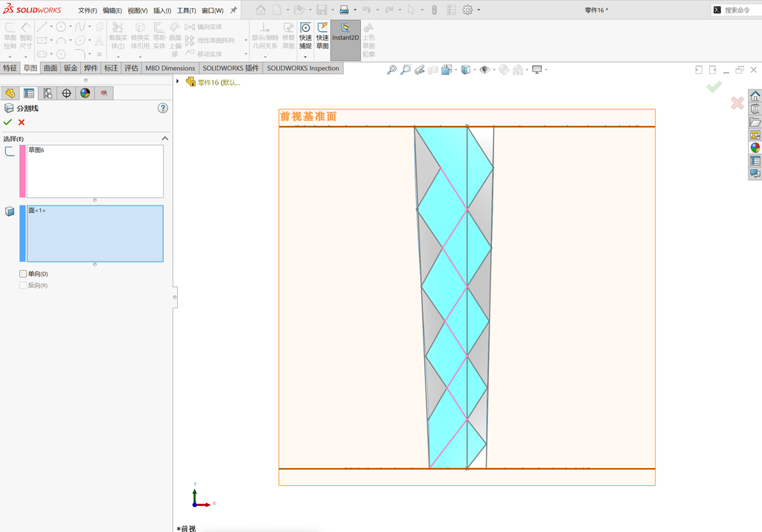Enable the 单向(D) checkbox

click(x=23, y=274)
